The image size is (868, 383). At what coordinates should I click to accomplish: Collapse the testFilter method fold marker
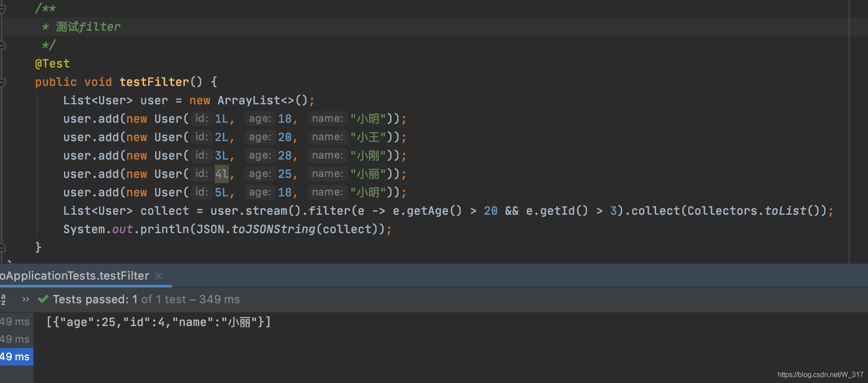coord(3,82)
